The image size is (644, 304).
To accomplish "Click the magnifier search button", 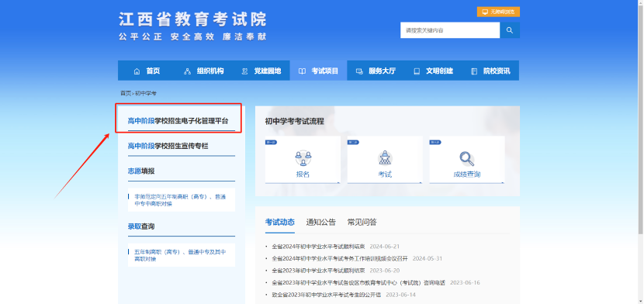I will pos(510,30).
